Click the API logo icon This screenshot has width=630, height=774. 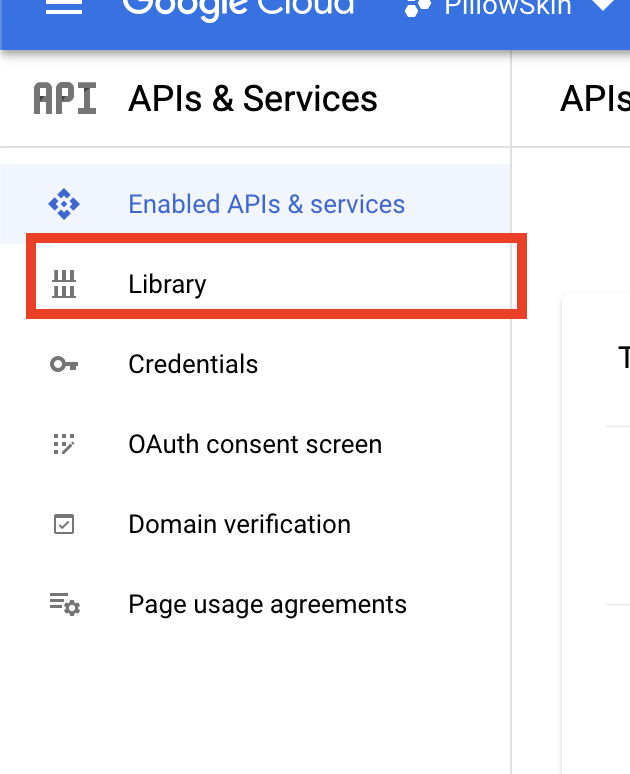(x=65, y=99)
